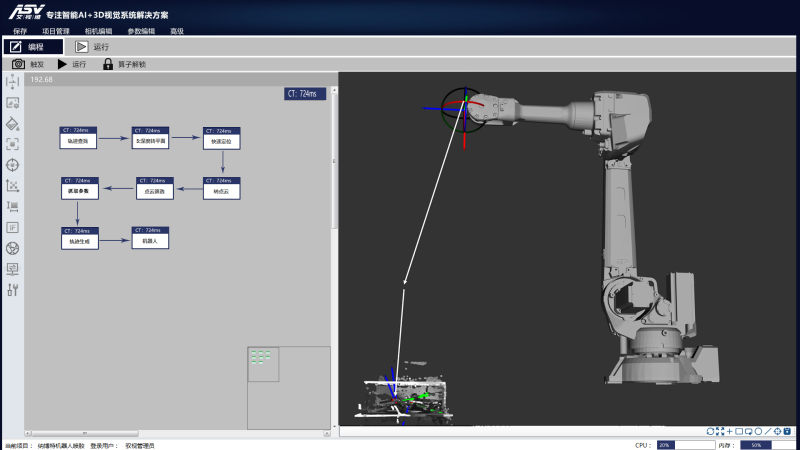Select the rectangle selection tool in 3D toolbar
Viewport: 800px width, 450px height.
click(739, 431)
